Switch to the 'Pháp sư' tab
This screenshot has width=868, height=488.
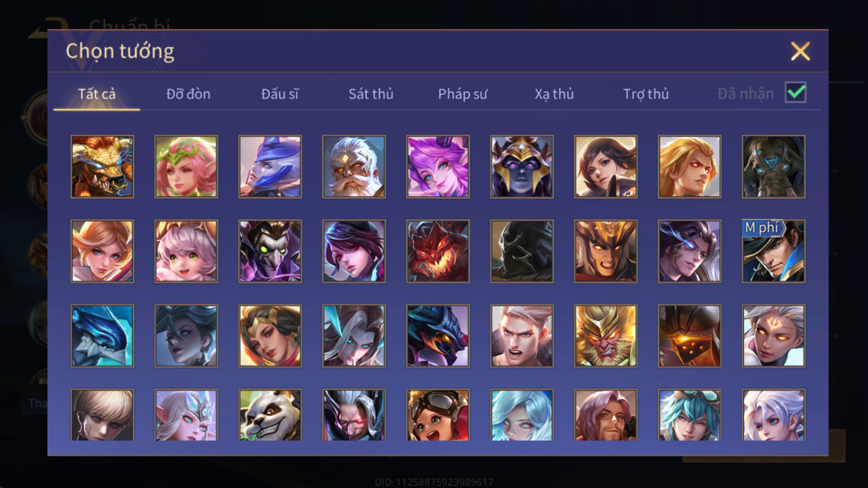(463, 94)
